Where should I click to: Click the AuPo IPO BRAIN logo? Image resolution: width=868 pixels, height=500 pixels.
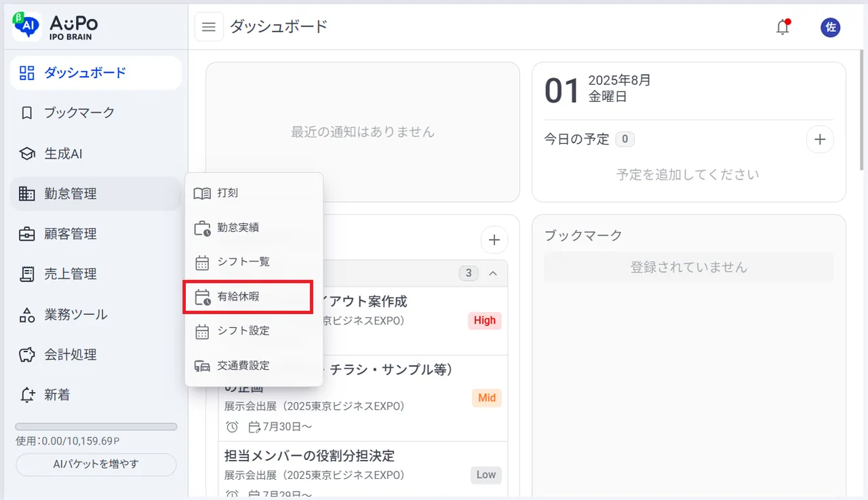(x=56, y=26)
